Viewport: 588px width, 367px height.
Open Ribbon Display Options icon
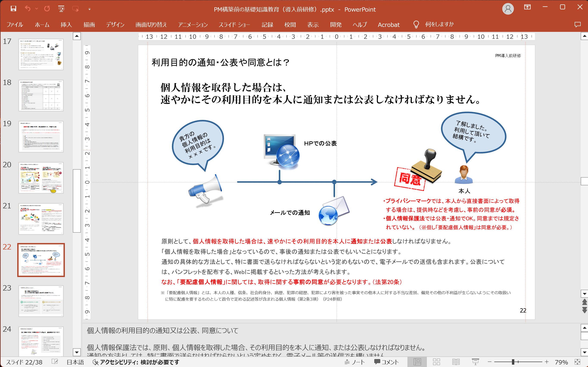(527, 7)
